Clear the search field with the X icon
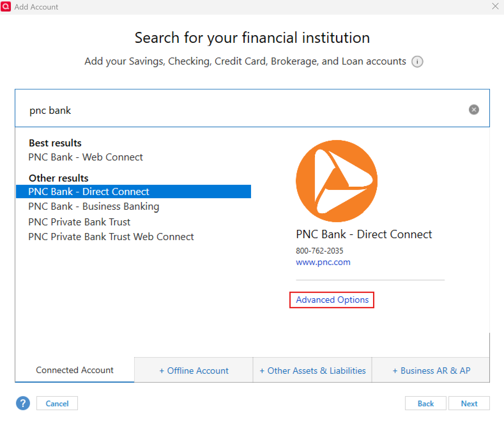This screenshot has width=504, height=422. (x=474, y=110)
